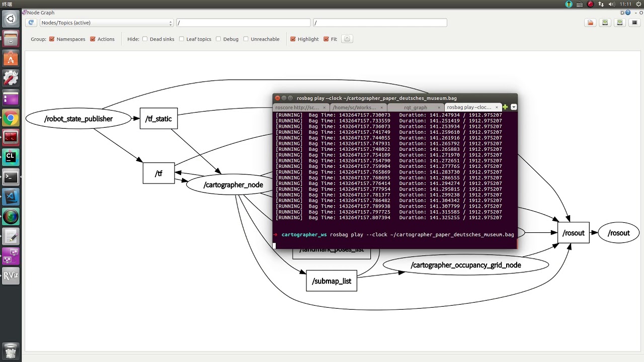Click the 11:11 clock in the top panel

[625, 4]
